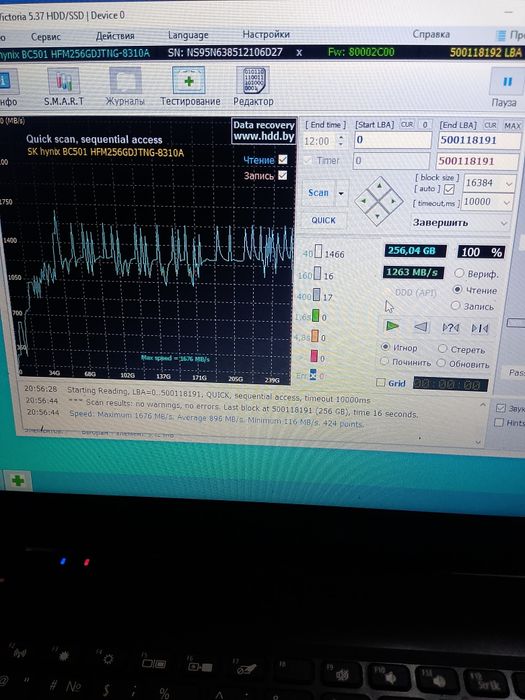Screen dimensions: 525x700
Task: Toggle the Звук sound checkbox
Action: (x=501, y=408)
